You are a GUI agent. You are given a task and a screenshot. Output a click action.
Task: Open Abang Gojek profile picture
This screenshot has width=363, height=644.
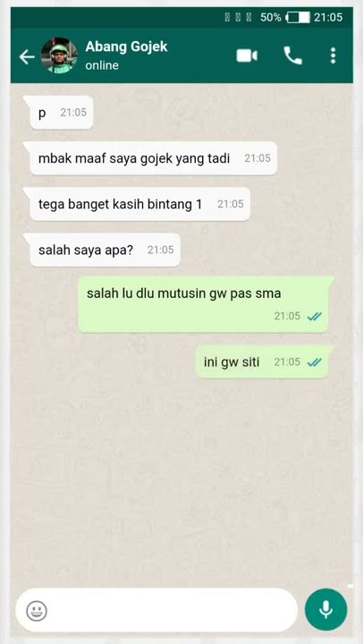(60, 55)
